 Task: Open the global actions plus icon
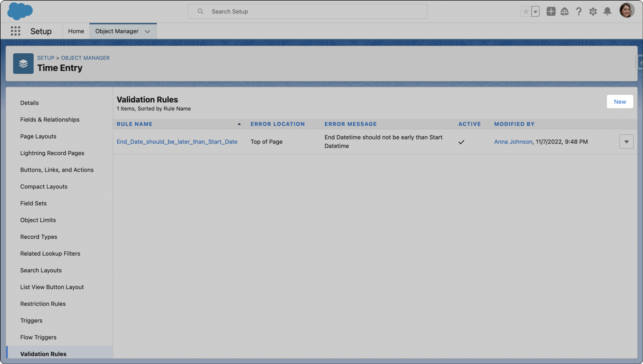[x=551, y=12]
